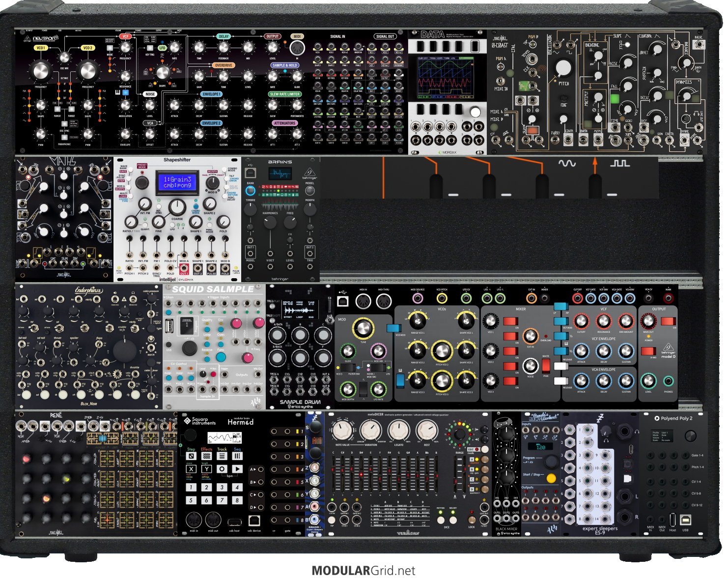This screenshot has height=581, width=728.
Task: Click the Model D MIDI IN socket
Action: [x=363, y=300]
